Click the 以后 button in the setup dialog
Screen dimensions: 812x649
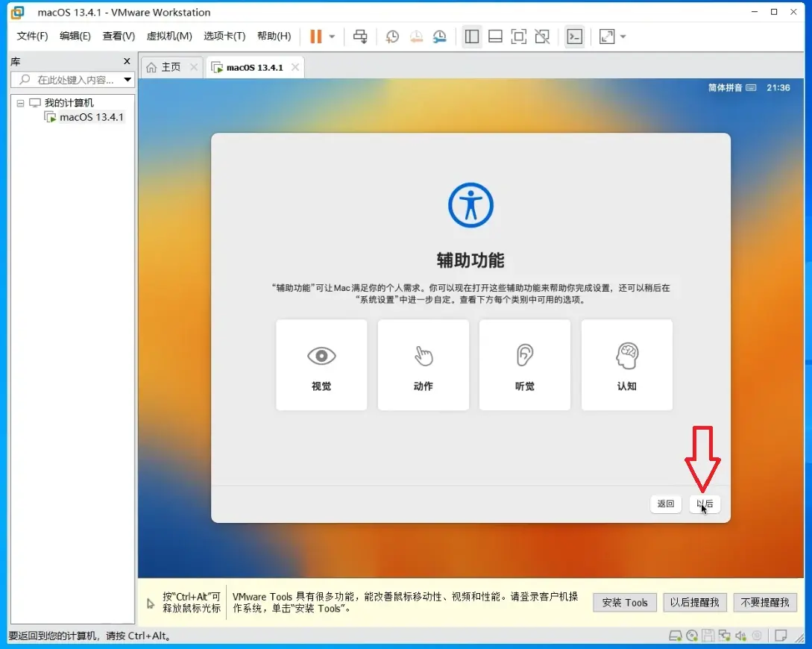coord(705,504)
